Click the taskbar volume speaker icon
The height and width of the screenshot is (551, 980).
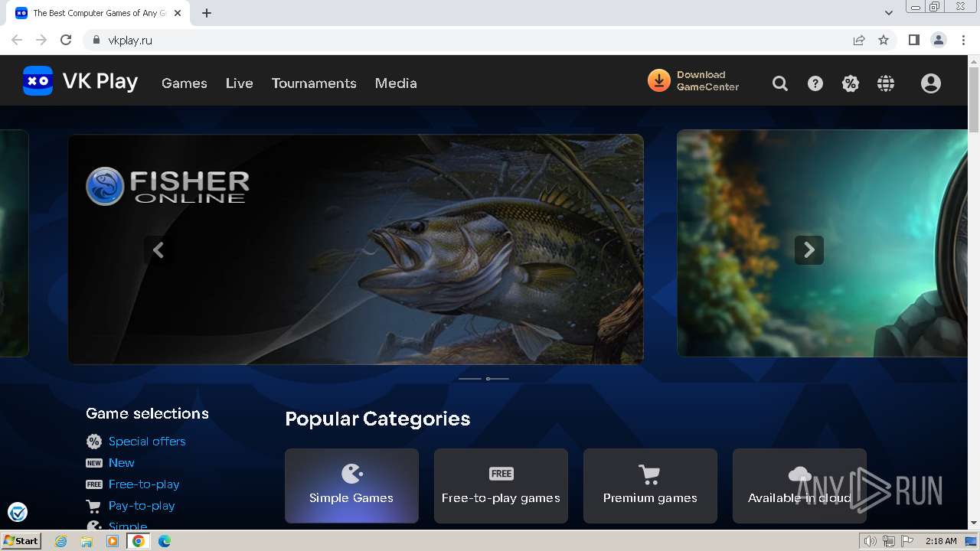(870, 541)
